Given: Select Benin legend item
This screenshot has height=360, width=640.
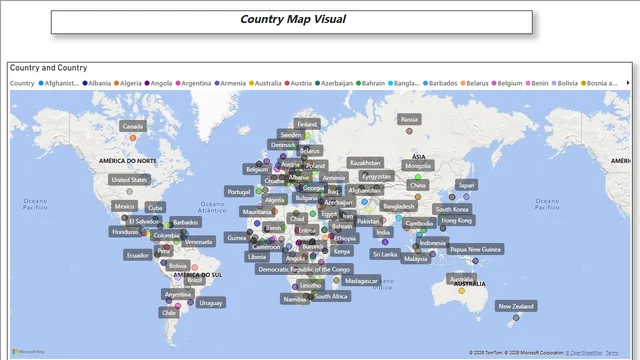Looking at the screenshot, I should coord(537,83).
